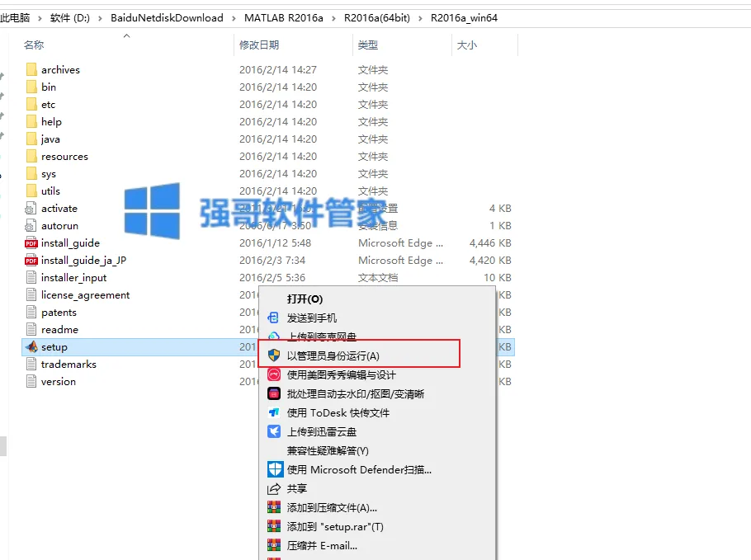The height and width of the screenshot is (560, 751).
Task: Click the utils folder icon
Action: 31,191
